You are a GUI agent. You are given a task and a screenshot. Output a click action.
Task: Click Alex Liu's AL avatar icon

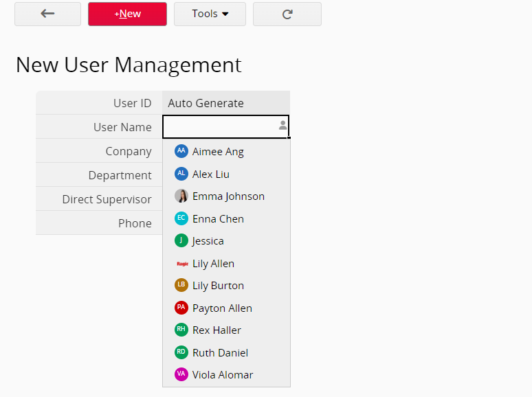(x=181, y=174)
